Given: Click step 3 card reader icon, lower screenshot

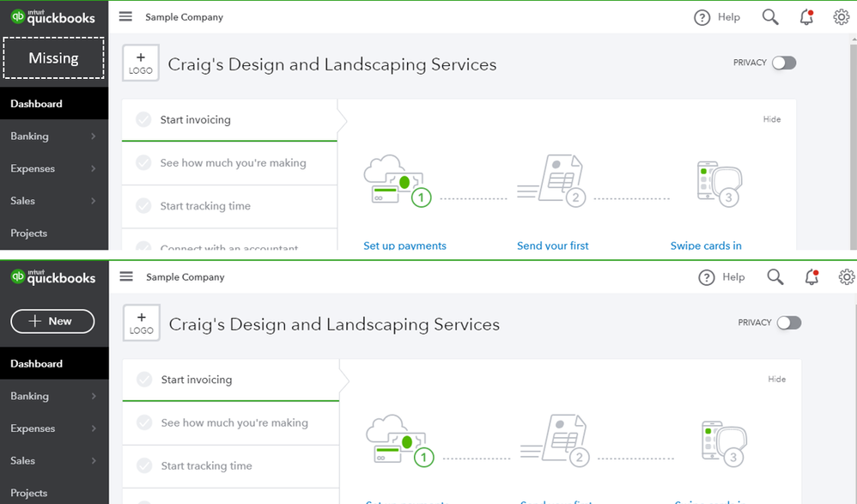Looking at the screenshot, I should [724, 444].
